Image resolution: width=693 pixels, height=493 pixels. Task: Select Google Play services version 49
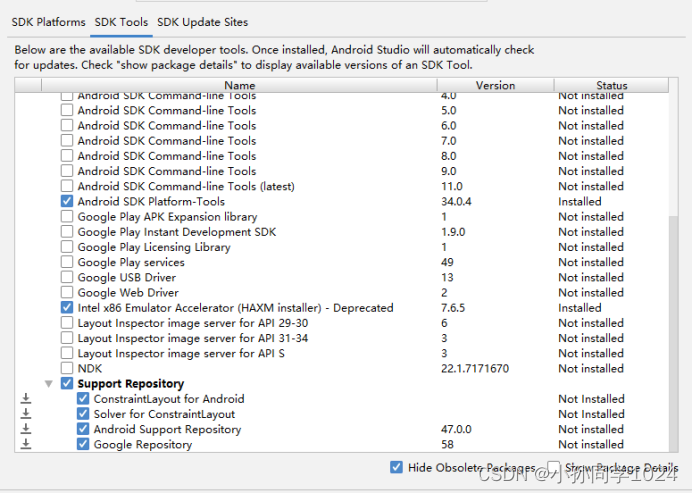pyautogui.click(x=447, y=262)
